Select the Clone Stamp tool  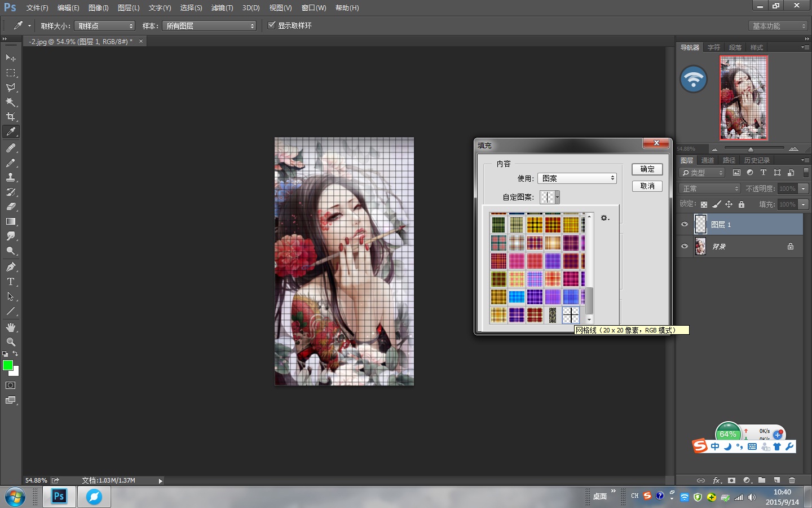point(11,177)
